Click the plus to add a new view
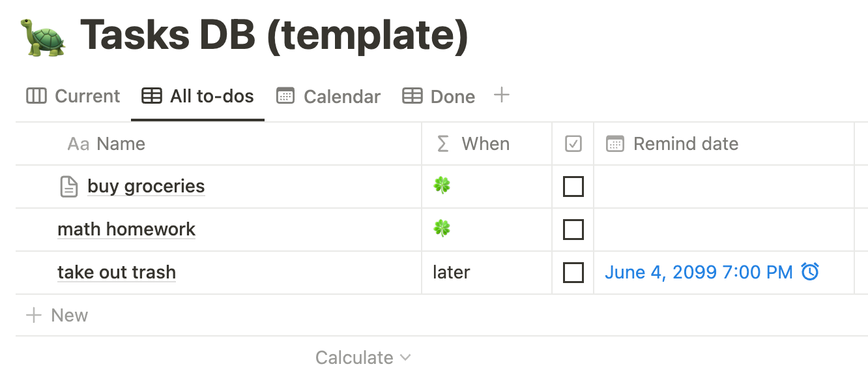Screen dimensions: 868x390 click(502, 95)
